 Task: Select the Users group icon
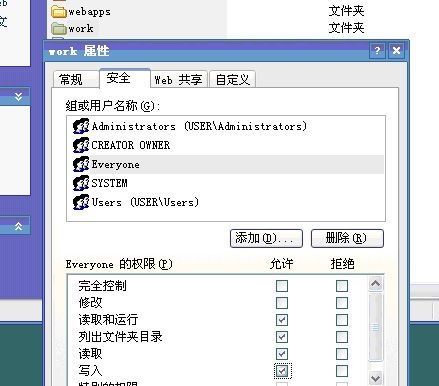click(81, 202)
